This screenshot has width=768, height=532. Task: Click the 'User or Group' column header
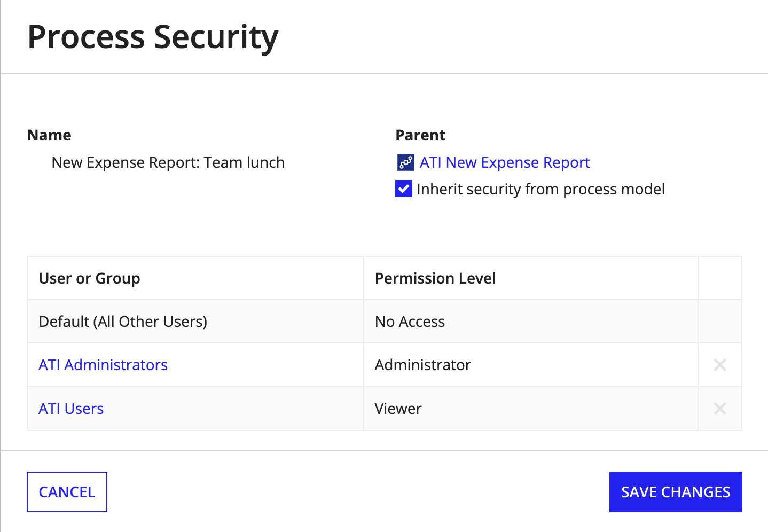click(x=195, y=278)
